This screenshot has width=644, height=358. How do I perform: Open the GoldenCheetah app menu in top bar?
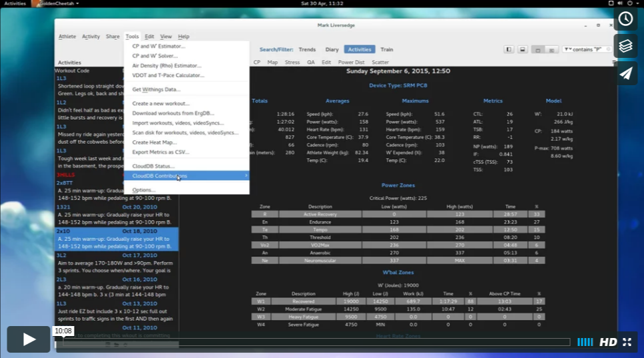click(56, 3)
